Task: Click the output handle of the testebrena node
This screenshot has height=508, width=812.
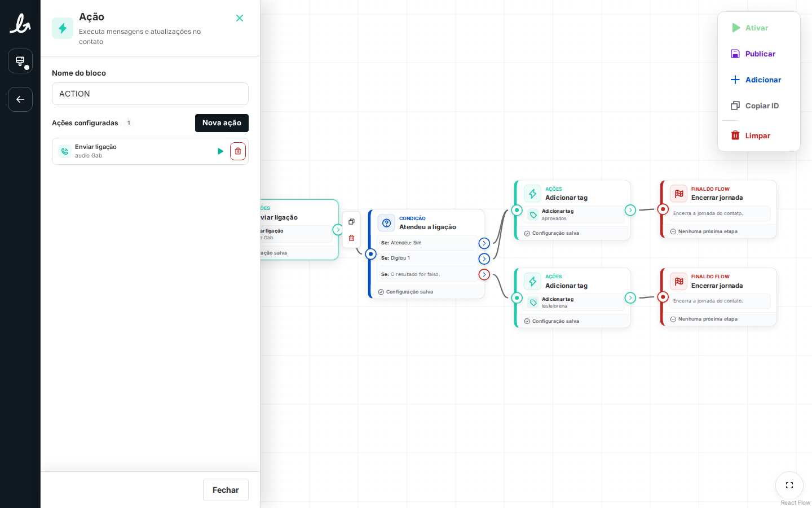Action: point(630,297)
